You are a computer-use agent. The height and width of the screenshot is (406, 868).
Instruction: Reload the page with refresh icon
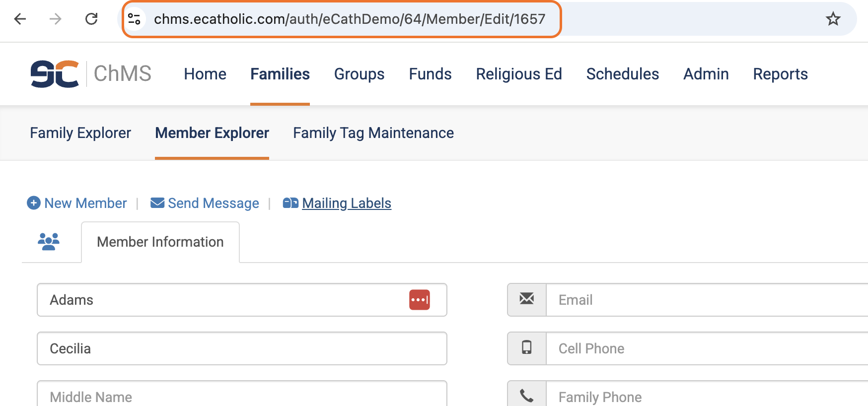(x=91, y=19)
